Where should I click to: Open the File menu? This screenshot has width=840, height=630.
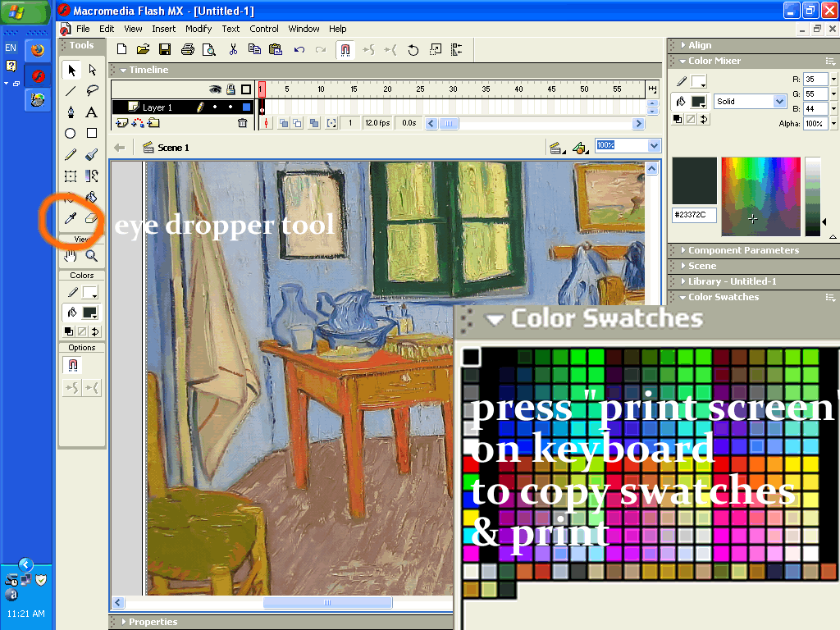[83, 29]
